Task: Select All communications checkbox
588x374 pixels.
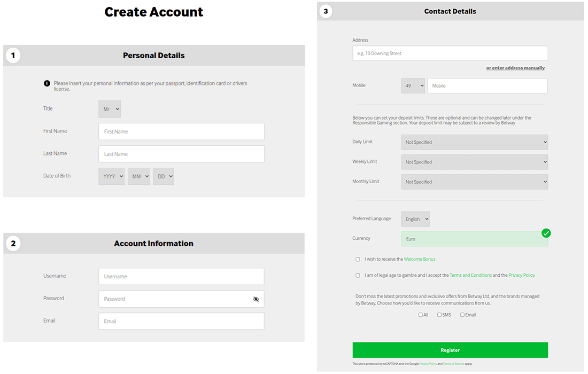Action: (421, 315)
